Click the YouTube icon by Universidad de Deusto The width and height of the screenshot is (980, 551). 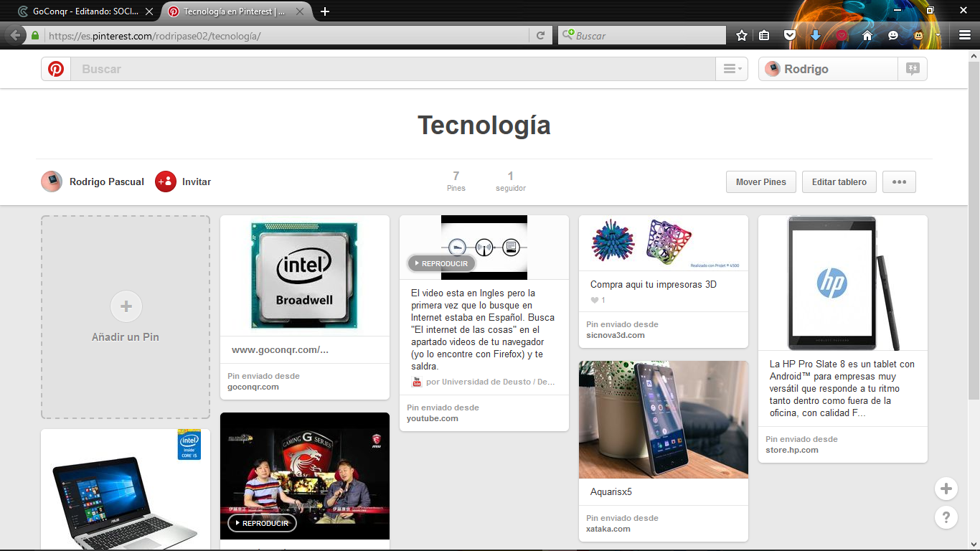(416, 382)
